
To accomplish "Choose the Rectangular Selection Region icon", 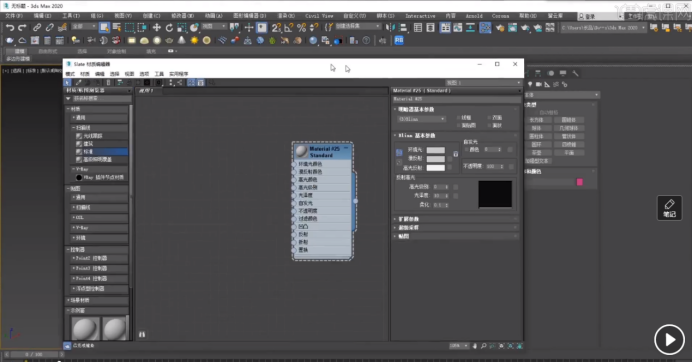I will [129, 27].
